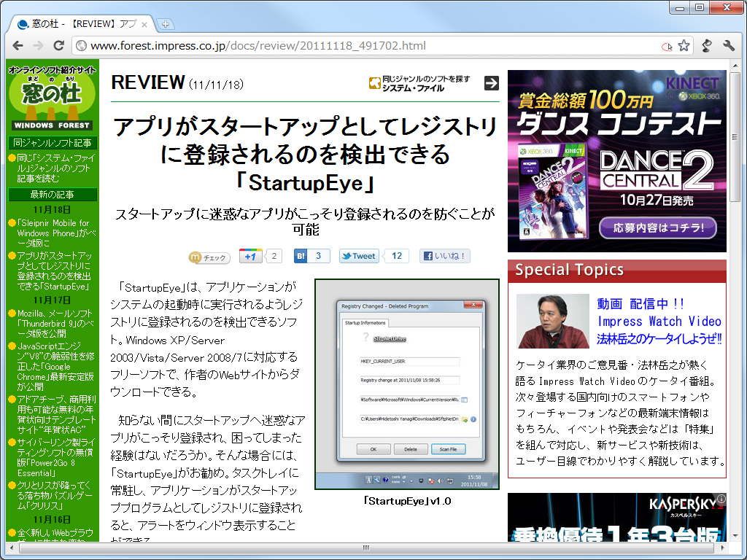747x560 pixels.
Task: Reload the page with the refresh icon
Action: (58, 46)
